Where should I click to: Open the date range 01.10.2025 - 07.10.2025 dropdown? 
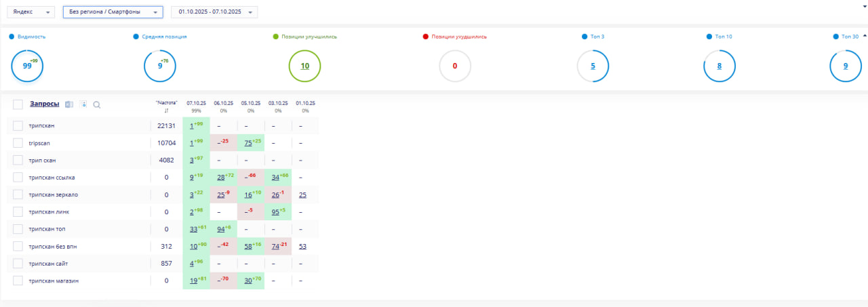[x=214, y=12]
